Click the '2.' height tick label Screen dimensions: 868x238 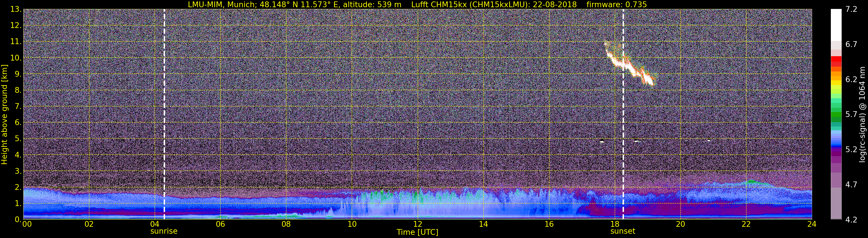pyautogui.click(x=18, y=187)
